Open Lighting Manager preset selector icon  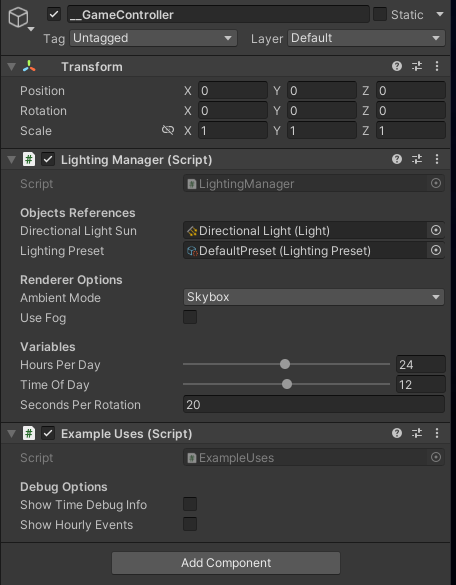click(x=416, y=159)
